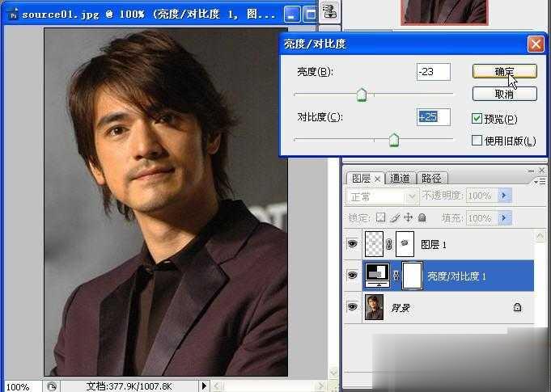This screenshot has width=551, height=392.
Task: Toggle lock image pixels brush icon
Action: click(x=395, y=218)
